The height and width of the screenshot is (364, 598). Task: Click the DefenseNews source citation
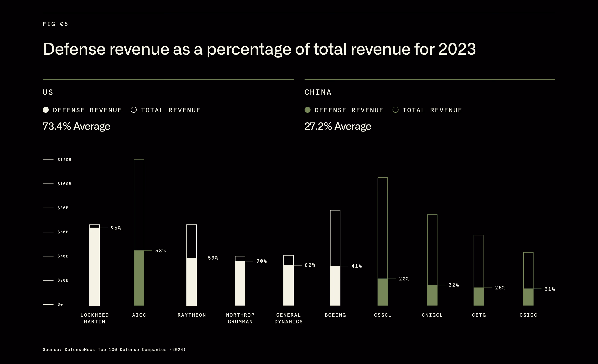pyautogui.click(x=114, y=349)
